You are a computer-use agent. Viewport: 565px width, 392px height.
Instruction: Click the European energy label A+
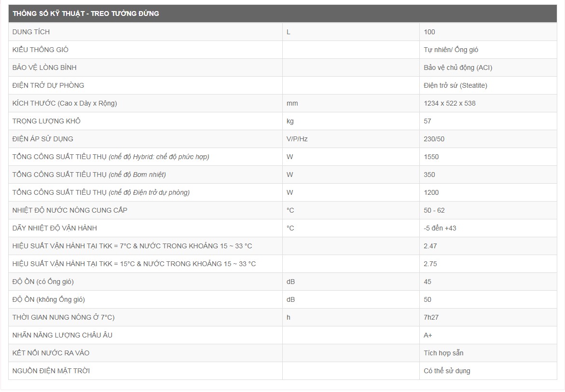pyautogui.click(x=427, y=335)
